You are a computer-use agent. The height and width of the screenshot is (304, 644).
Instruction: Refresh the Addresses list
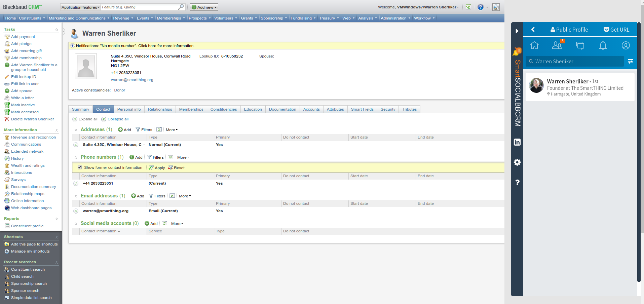(159, 129)
